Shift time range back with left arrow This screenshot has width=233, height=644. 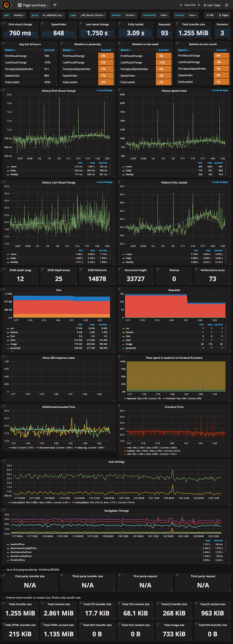point(181,5)
